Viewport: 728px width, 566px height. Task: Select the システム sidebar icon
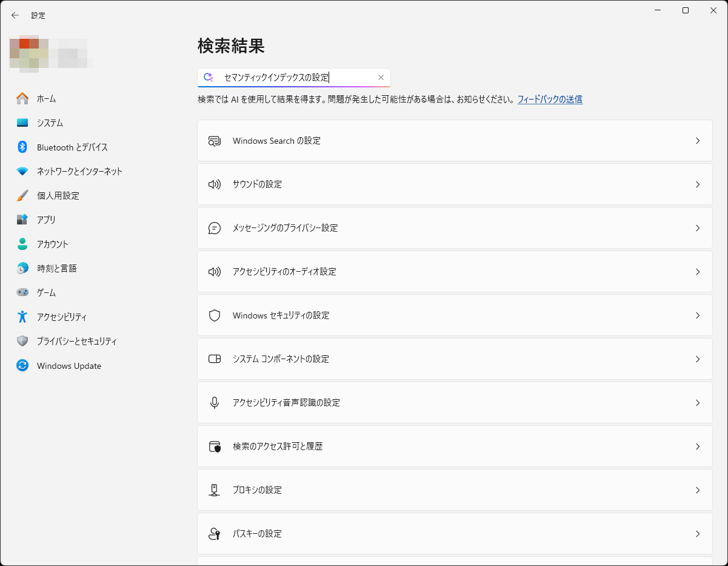(22, 123)
